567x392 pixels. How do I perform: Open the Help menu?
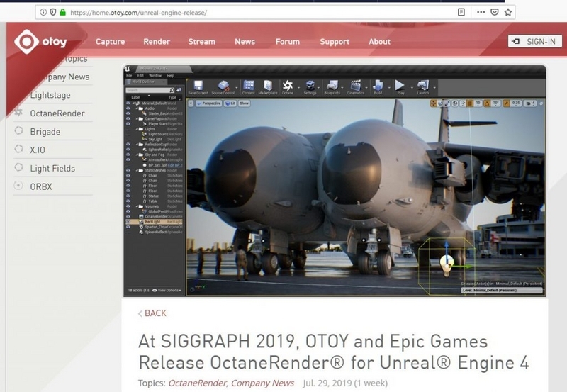coord(171,76)
